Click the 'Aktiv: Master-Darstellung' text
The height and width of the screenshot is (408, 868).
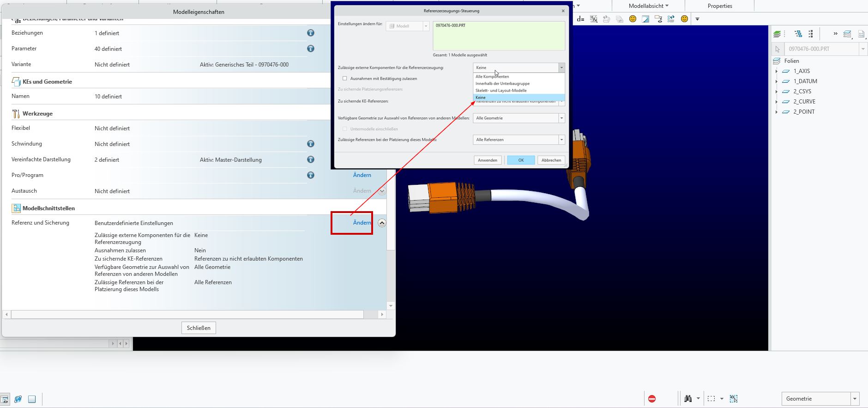point(230,160)
